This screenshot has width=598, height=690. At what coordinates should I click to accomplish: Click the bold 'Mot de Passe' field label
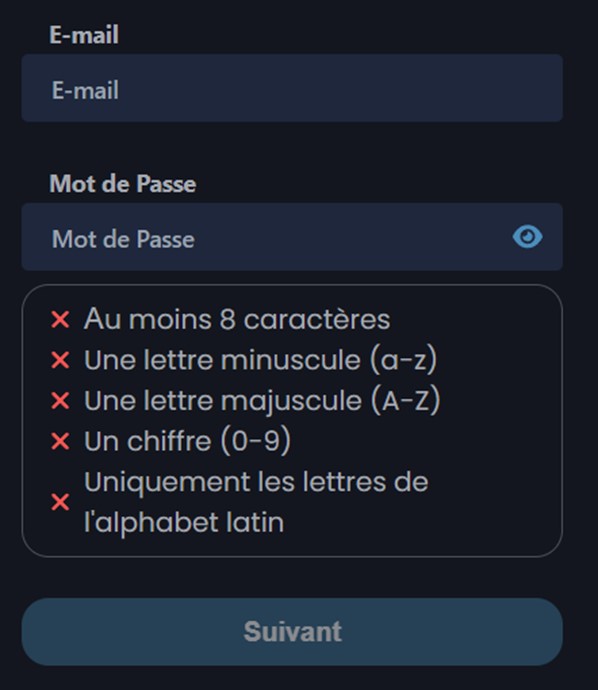(123, 184)
